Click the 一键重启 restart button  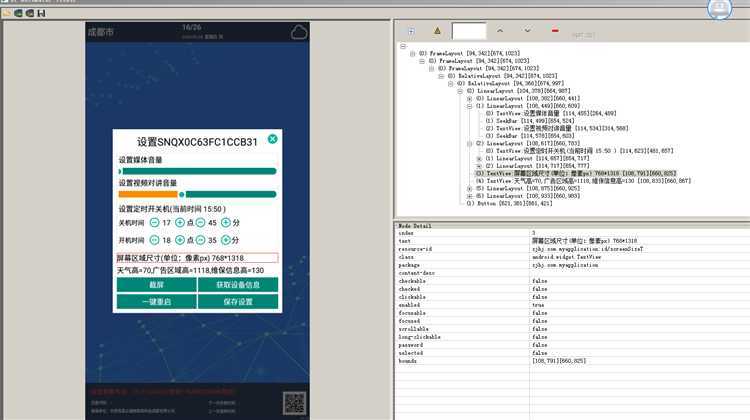pos(156,302)
